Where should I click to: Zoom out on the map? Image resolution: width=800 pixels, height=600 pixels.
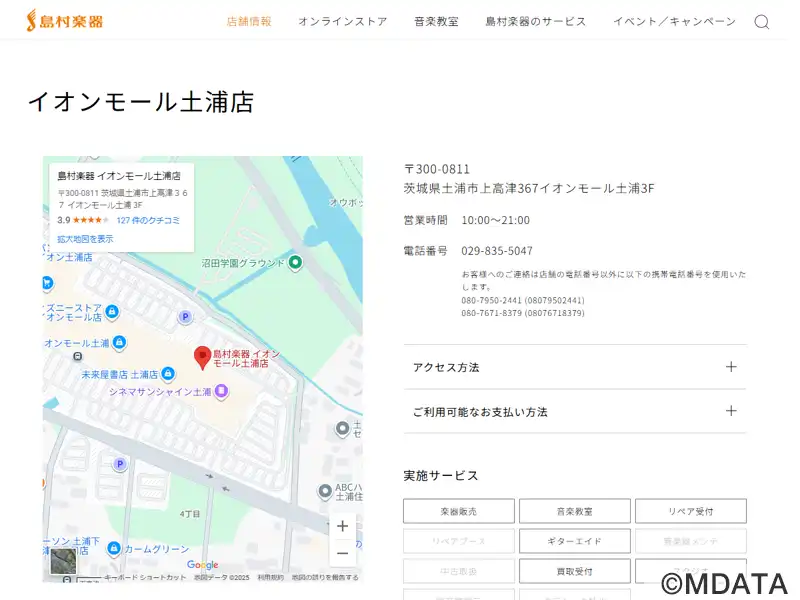point(342,554)
